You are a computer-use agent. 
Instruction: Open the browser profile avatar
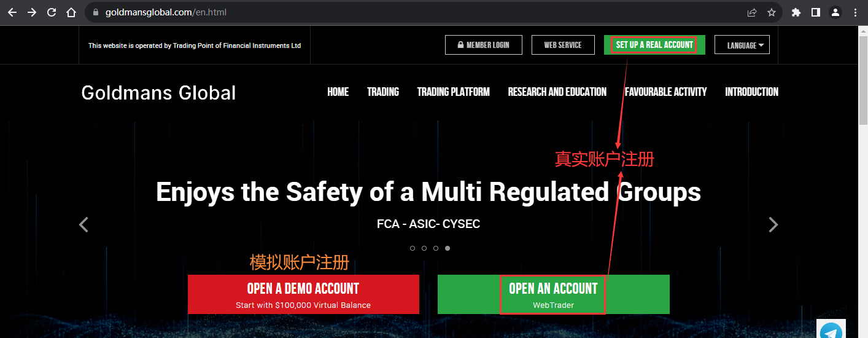pos(835,12)
